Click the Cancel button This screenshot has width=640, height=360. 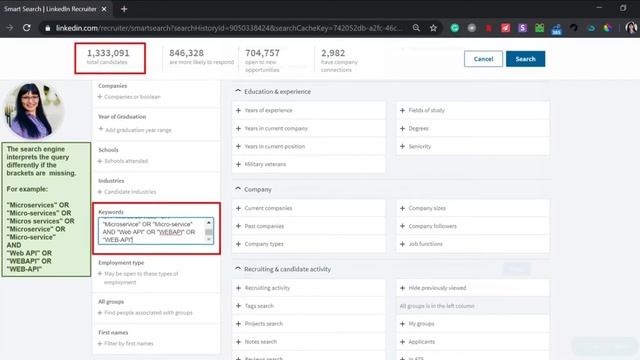483,59
